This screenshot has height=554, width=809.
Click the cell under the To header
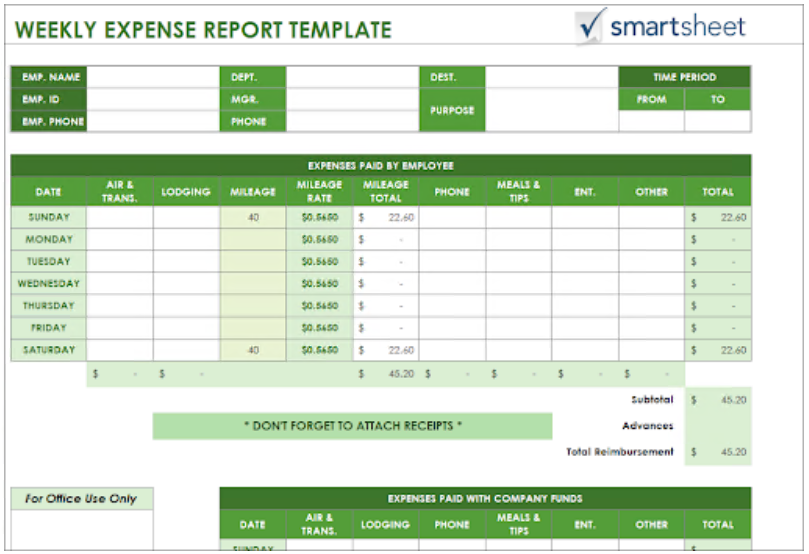click(718, 121)
